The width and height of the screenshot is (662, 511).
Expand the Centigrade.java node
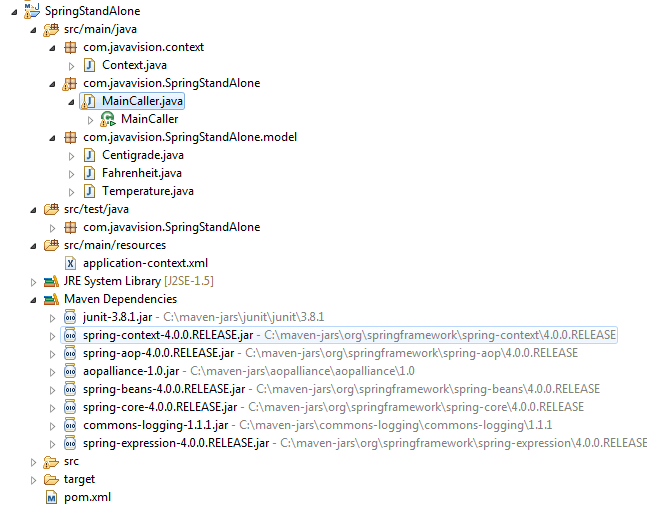pyautogui.click(x=71, y=156)
